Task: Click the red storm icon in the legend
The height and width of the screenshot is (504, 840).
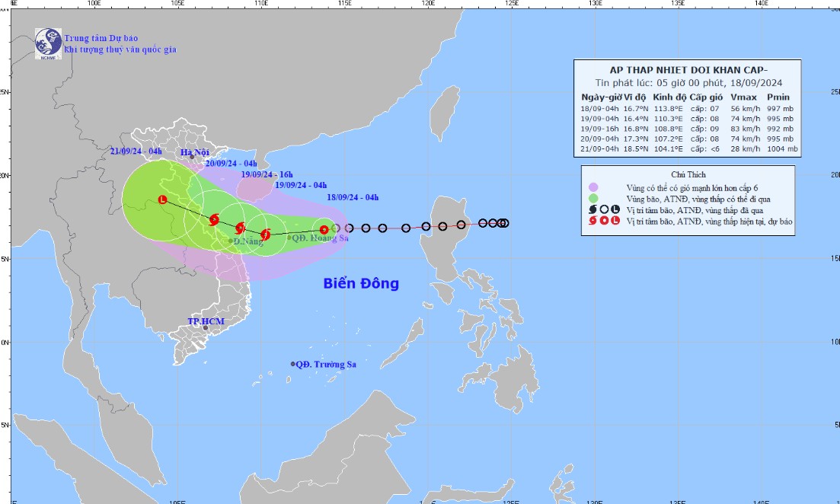Action: tap(592, 221)
